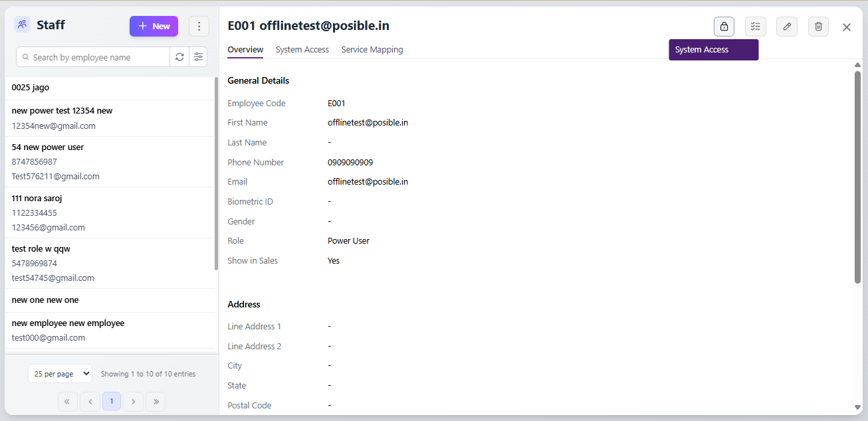Click the details panel vertical scrollbar
The width and height of the screenshot is (868, 421).
857,176
